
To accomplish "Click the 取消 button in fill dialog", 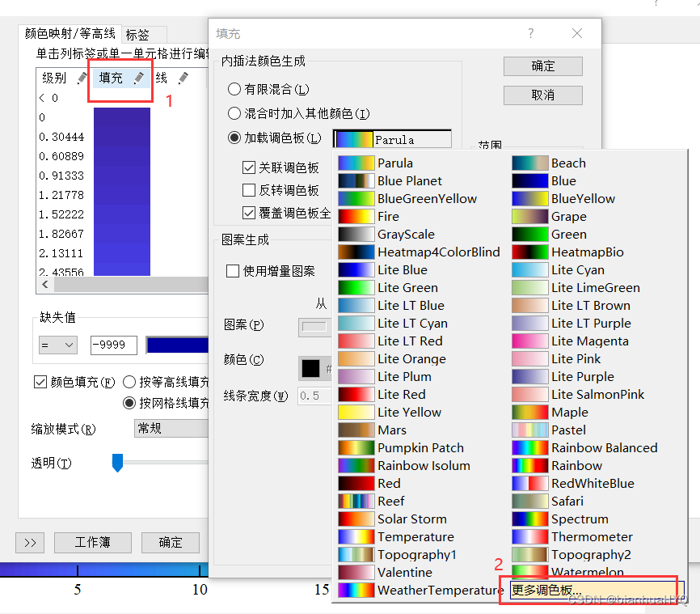I will tap(542, 95).
